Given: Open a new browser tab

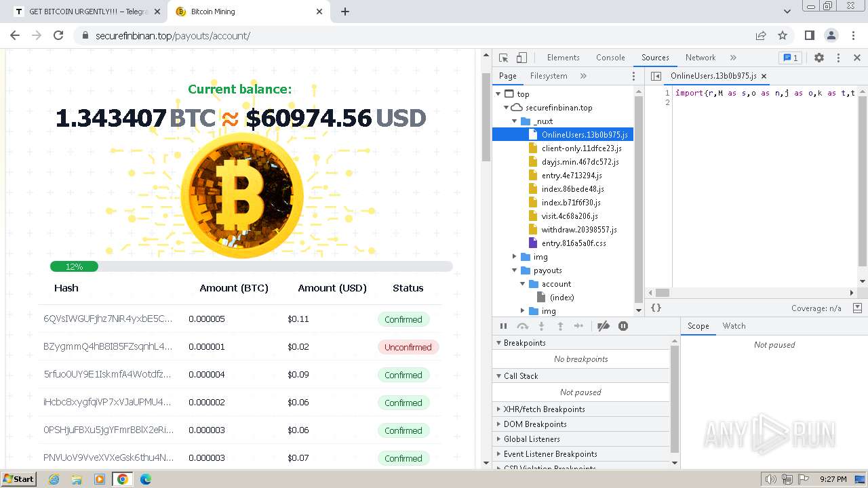Looking at the screenshot, I should coord(345,12).
